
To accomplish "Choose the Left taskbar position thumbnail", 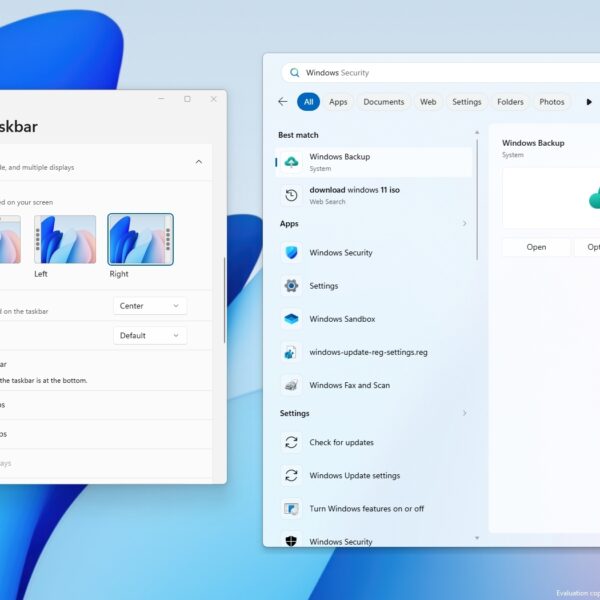I will coord(65,239).
